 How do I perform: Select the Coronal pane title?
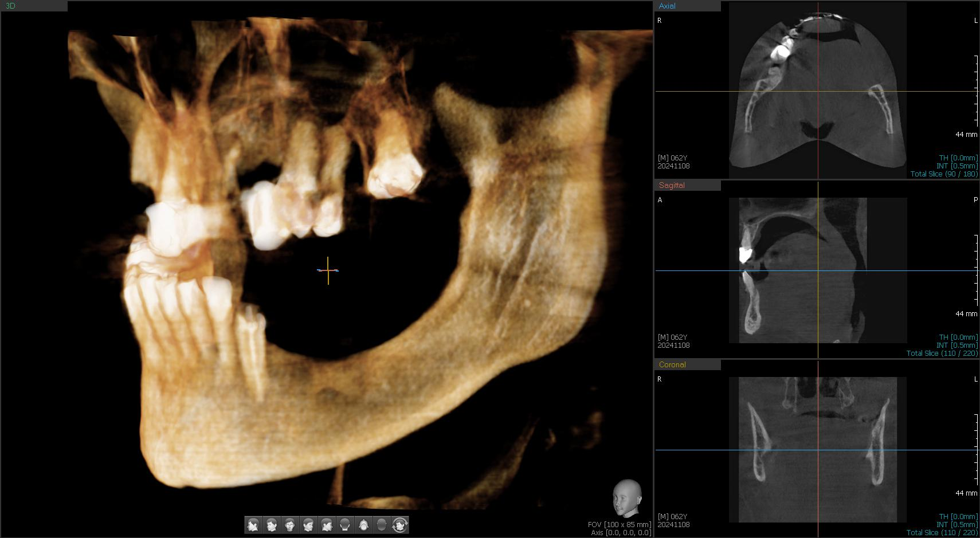click(x=672, y=364)
